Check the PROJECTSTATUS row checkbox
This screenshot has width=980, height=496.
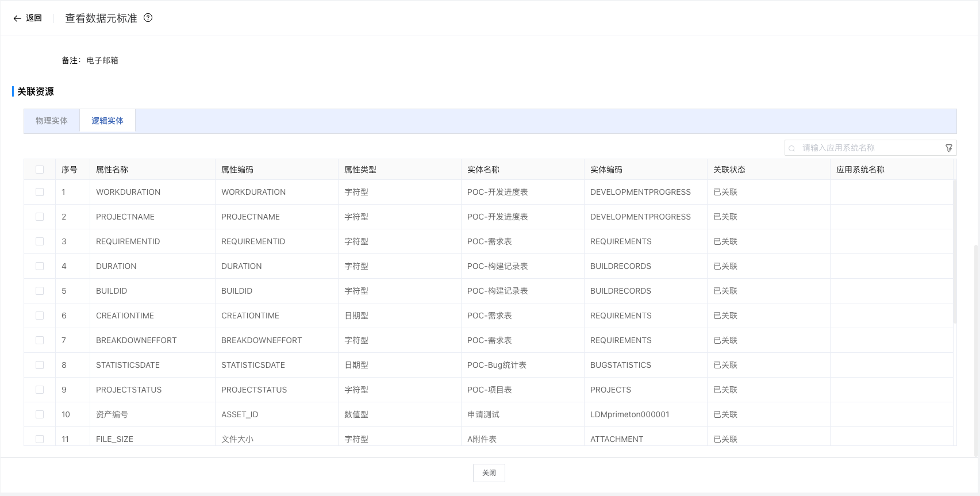pyautogui.click(x=40, y=390)
